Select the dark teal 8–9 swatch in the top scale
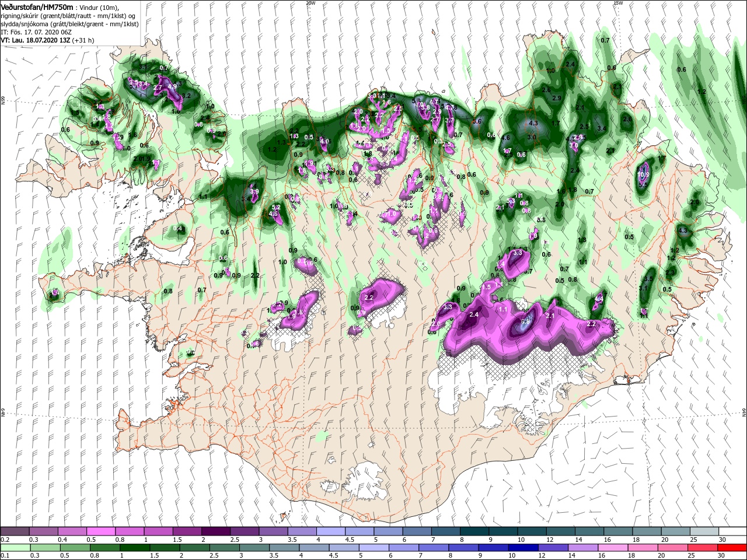This screenshot has height=560, width=747. pos(474,531)
